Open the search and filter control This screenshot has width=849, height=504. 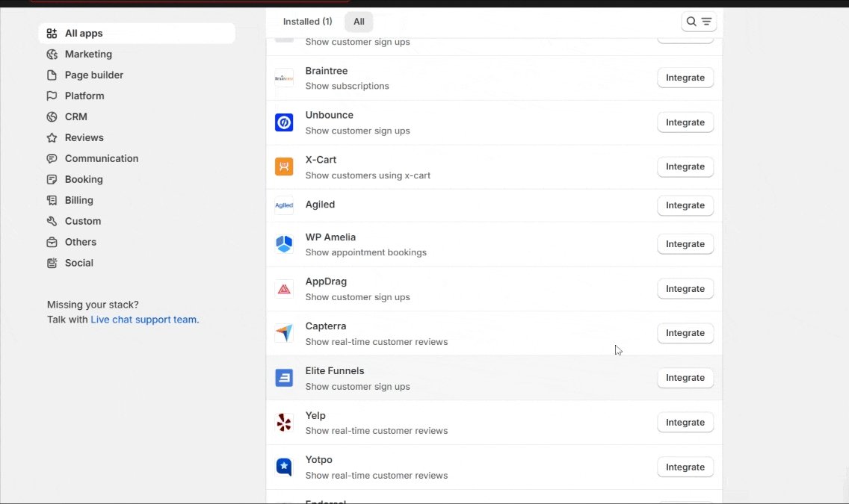point(699,22)
